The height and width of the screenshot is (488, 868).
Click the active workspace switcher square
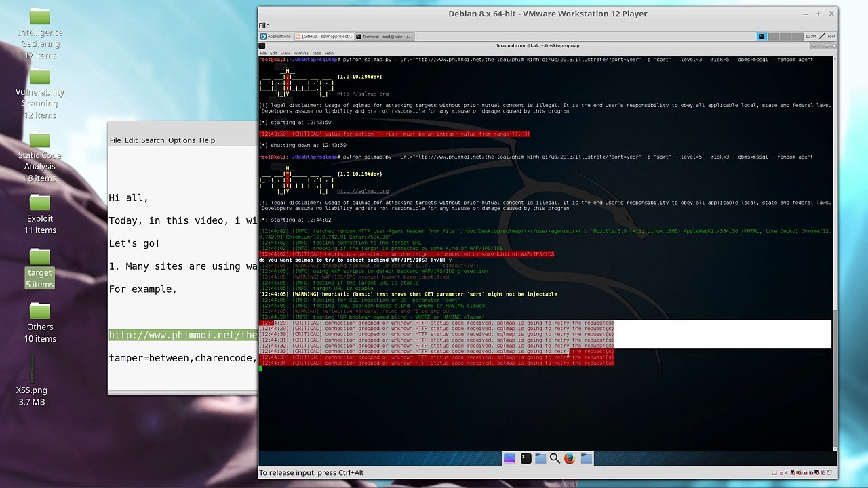(x=762, y=37)
